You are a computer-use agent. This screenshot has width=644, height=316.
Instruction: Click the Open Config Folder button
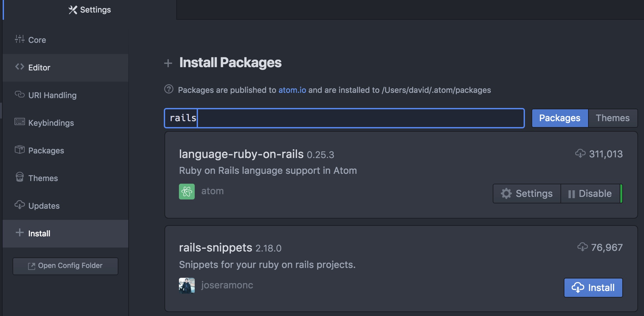(65, 266)
